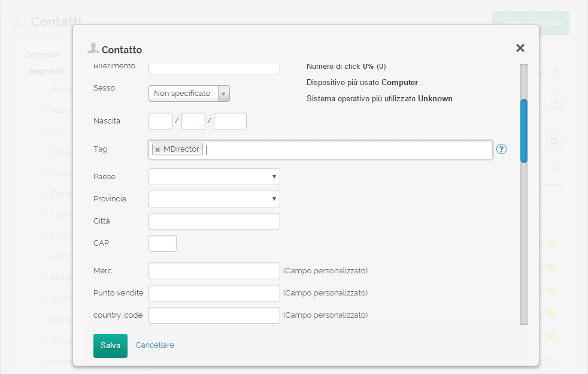The width and height of the screenshot is (588, 374).
Task: Click the Punto vendite custom field
Action: [214, 293]
